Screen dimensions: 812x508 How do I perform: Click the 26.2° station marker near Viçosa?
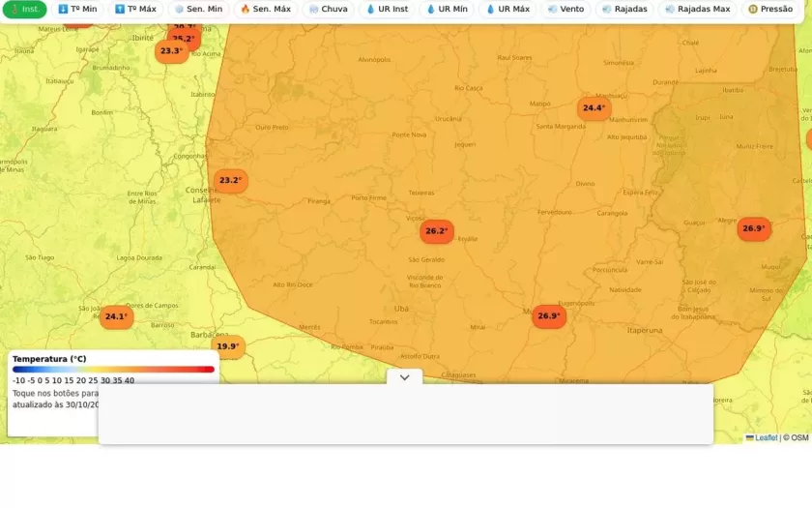437,231
